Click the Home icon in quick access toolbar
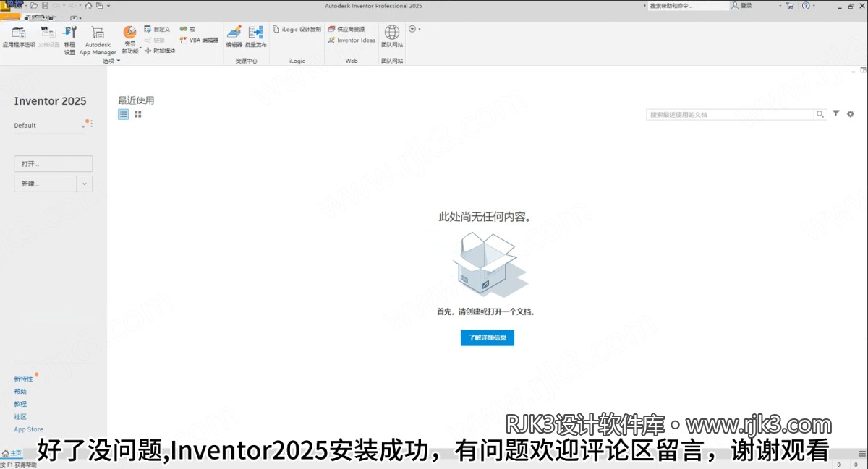This screenshot has width=868, height=469. coord(88,5)
